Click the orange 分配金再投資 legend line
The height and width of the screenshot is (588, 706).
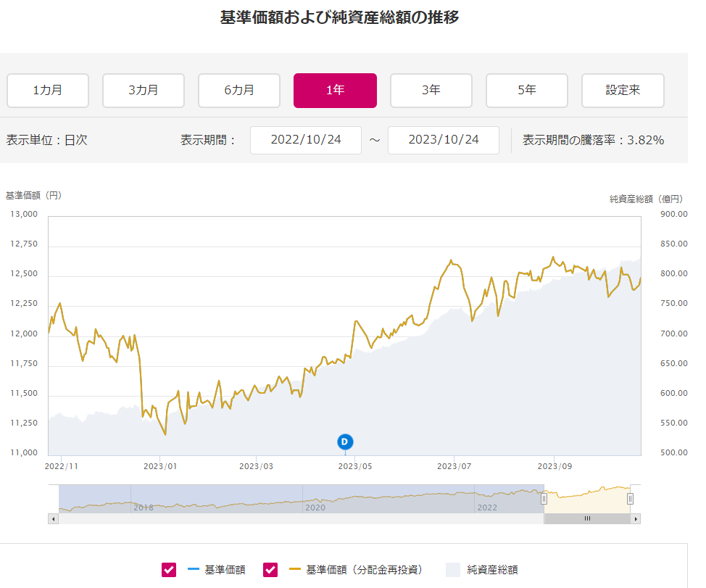coord(294,570)
